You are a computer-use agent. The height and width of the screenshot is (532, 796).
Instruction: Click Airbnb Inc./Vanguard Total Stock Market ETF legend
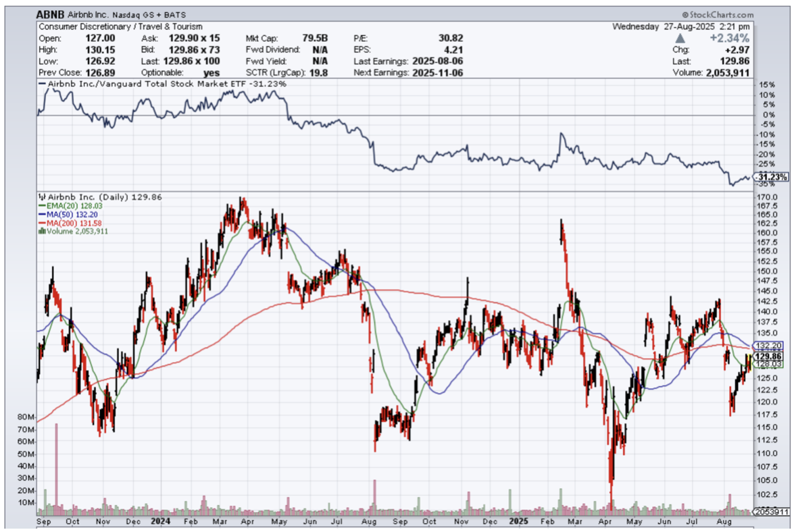coord(162,84)
